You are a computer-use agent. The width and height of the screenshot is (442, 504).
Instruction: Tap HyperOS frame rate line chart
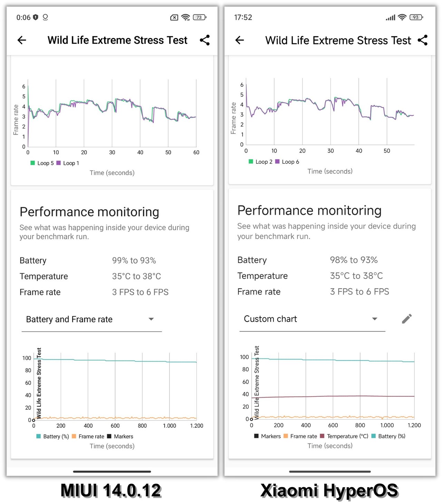330,111
